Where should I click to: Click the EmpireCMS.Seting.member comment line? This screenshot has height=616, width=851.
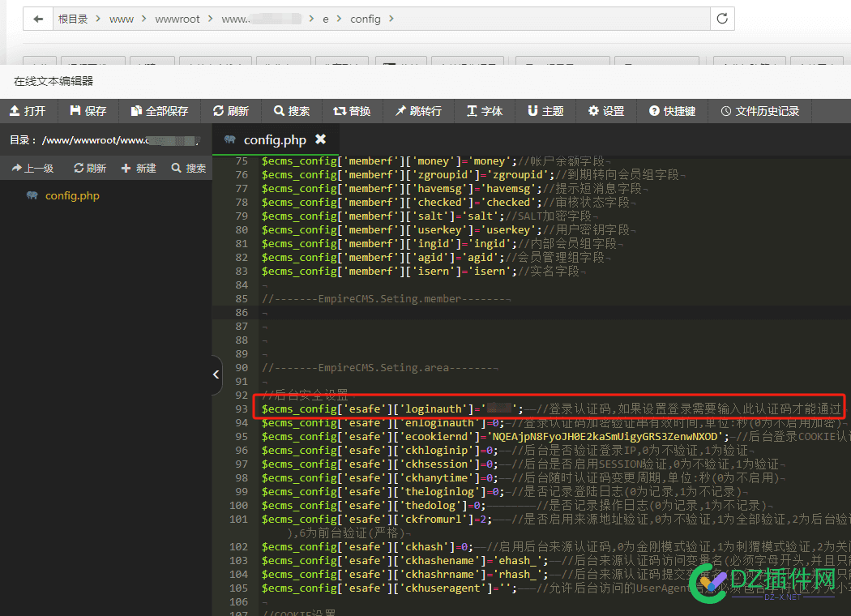[x=386, y=298]
